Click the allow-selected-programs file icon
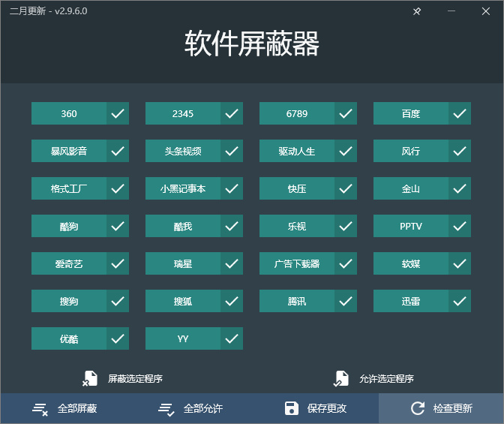Screen dimensions: 504x424 tap(340, 378)
